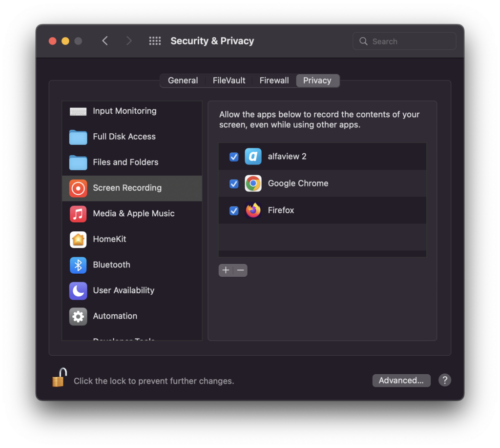The width and height of the screenshot is (500, 448).
Task: Open the FileVault tab
Action: tap(229, 81)
